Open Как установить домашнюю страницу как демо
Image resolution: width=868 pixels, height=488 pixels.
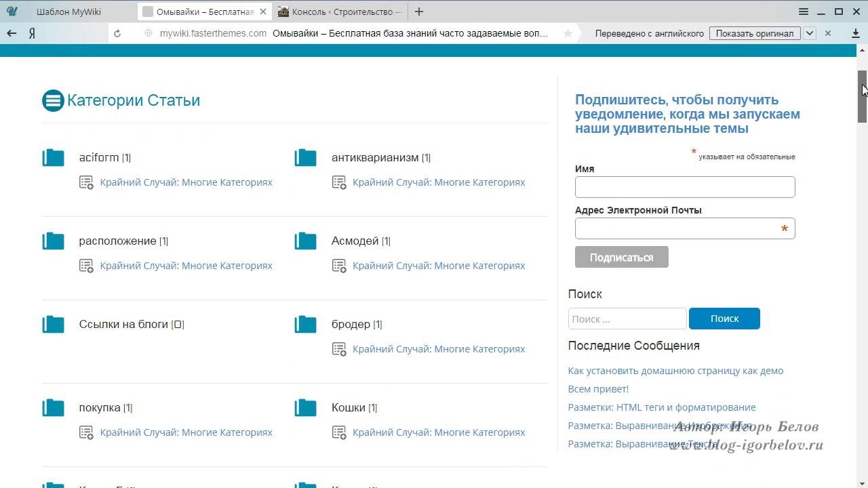675,371
